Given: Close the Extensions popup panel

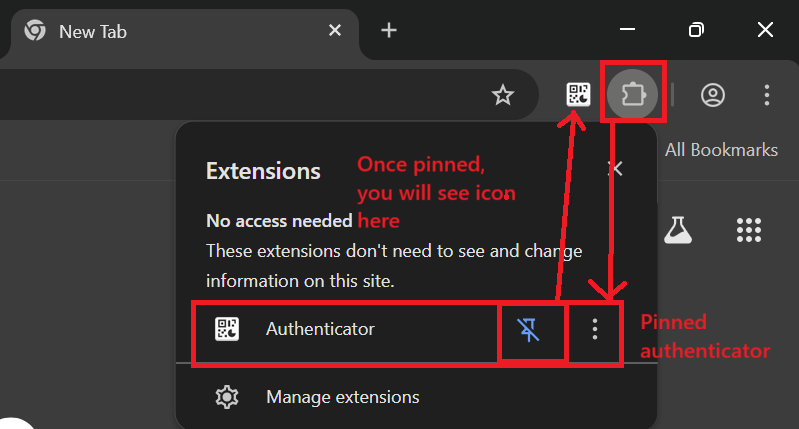Looking at the screenshot, I should (616, 169).
